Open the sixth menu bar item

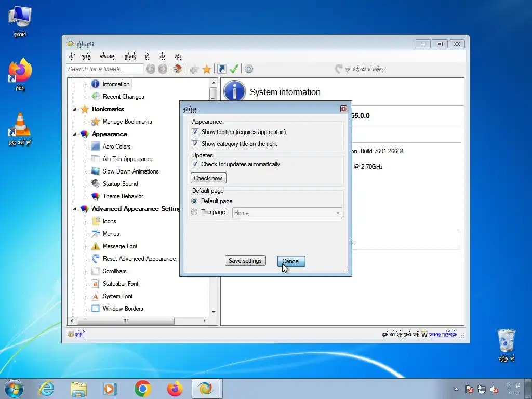pyautogui.click(x=162, y=56)
